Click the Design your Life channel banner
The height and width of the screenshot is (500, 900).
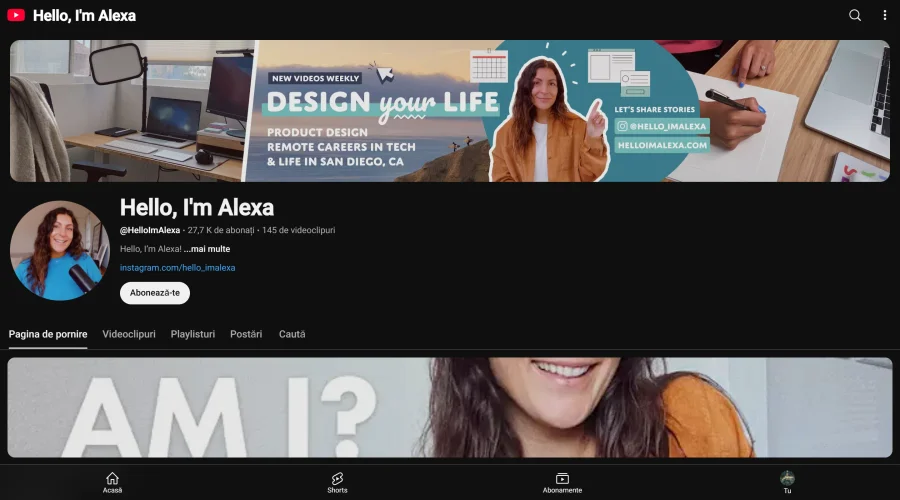(x=450, y=111)
